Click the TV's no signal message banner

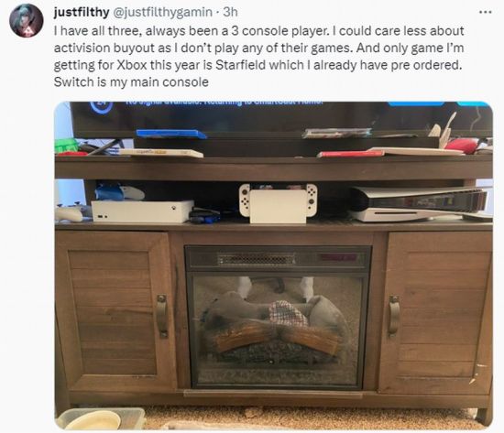(224, 103)
